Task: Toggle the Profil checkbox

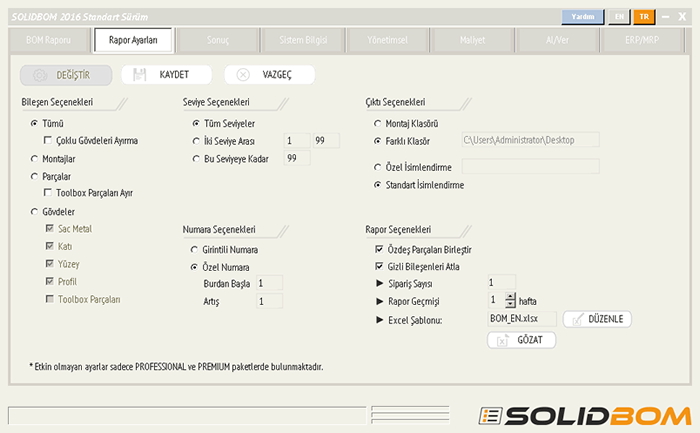Action: [50, 281]
